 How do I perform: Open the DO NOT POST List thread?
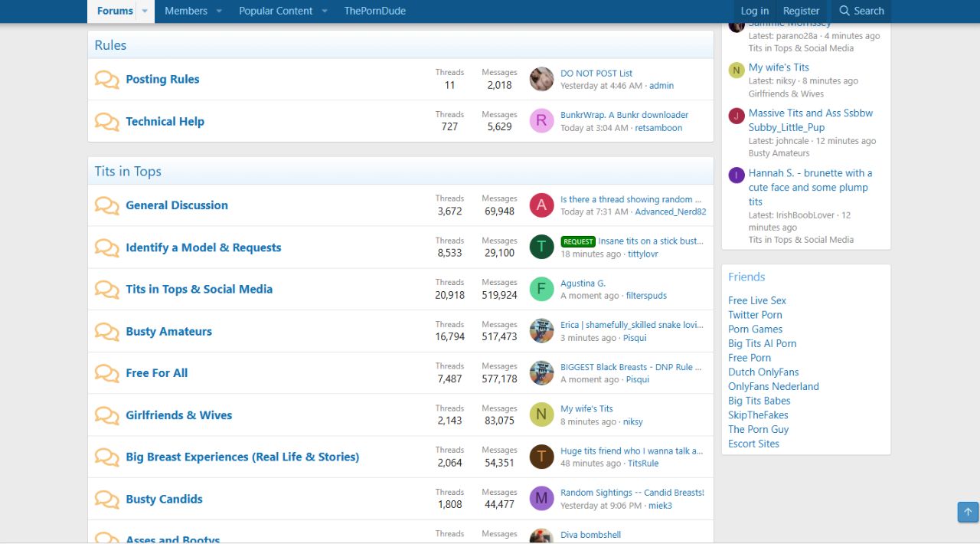point(596,74)
